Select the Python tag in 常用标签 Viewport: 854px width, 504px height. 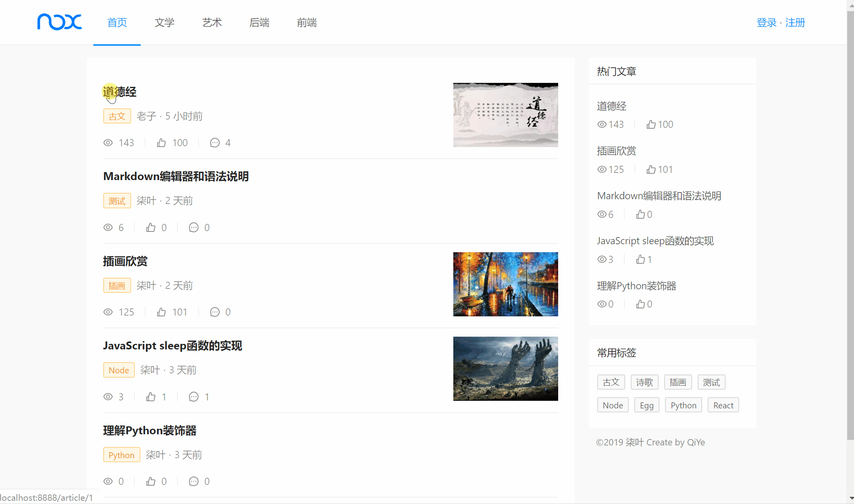coord(683,405)
